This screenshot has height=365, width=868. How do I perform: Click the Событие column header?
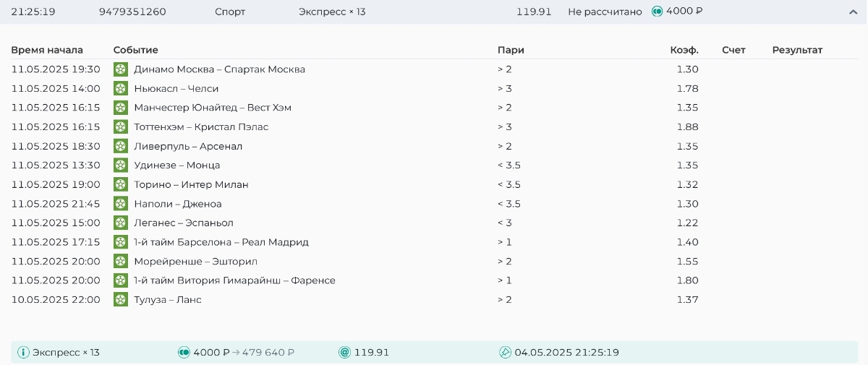coord(136,50)
